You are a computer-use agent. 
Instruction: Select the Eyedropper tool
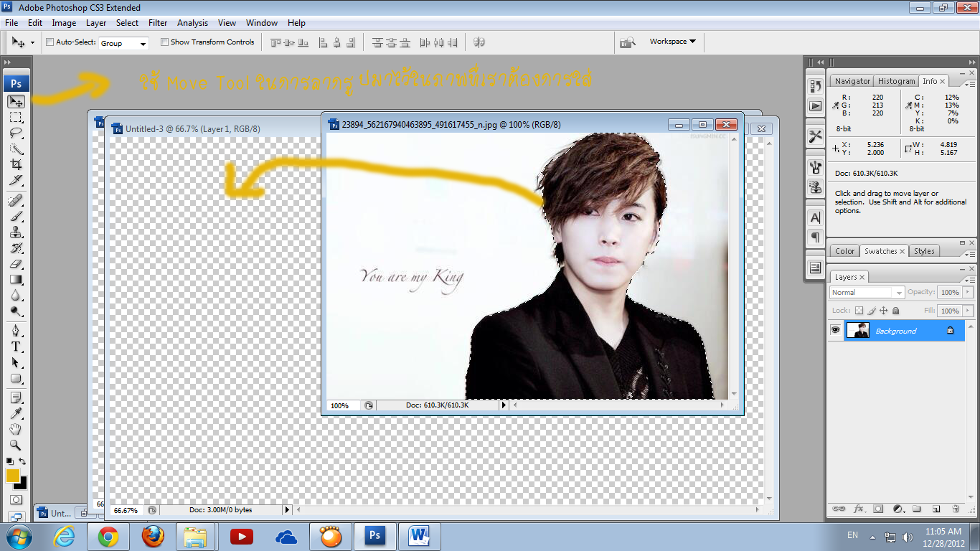16,413
